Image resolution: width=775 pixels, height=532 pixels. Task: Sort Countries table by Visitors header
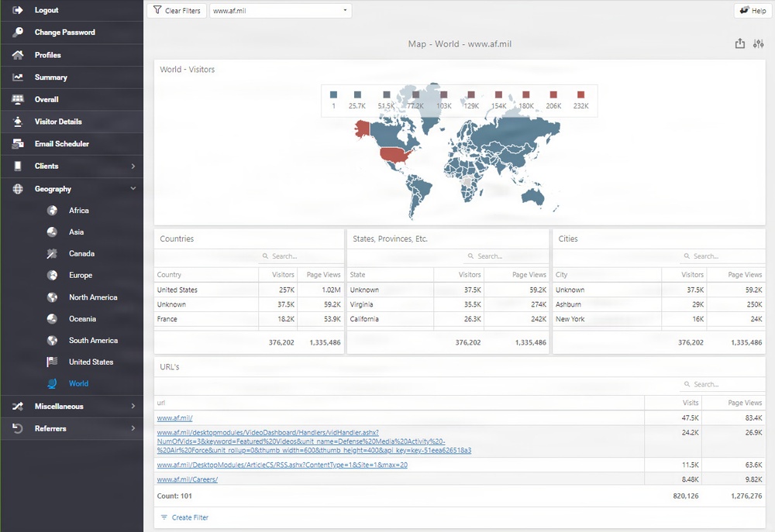pyautogui.click(x=283, y=275)
